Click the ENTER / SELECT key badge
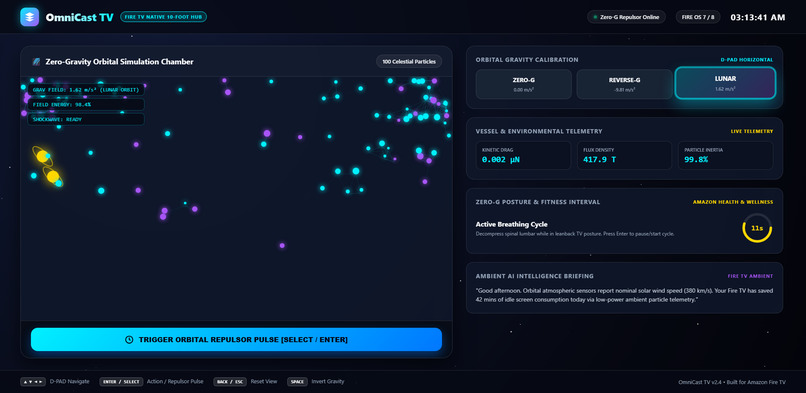This screenshot has width=806, height=393. pos(121,382)
